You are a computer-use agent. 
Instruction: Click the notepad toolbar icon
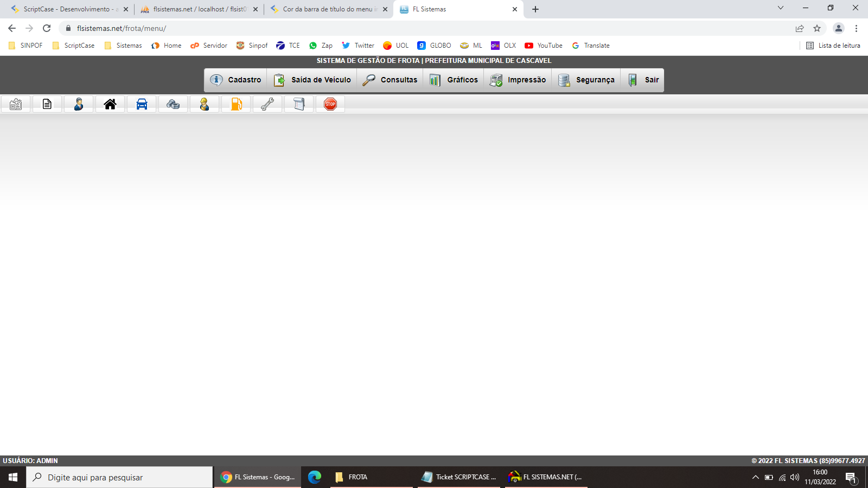coord(299,104)
